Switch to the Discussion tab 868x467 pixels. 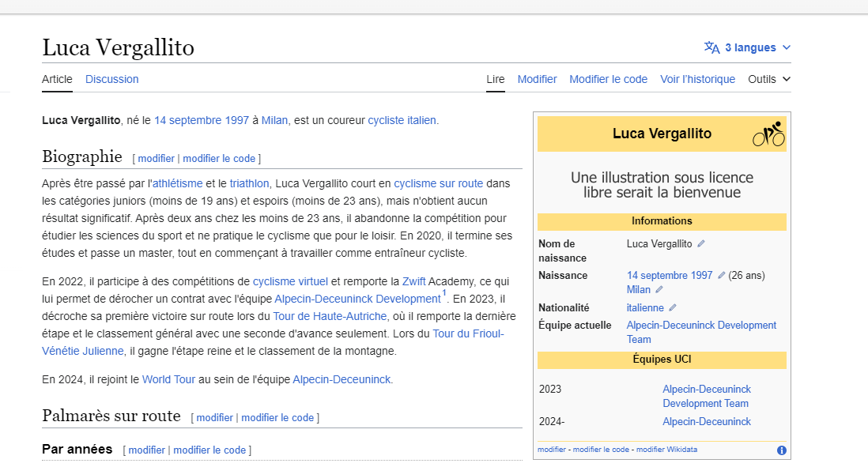(111, 79)
